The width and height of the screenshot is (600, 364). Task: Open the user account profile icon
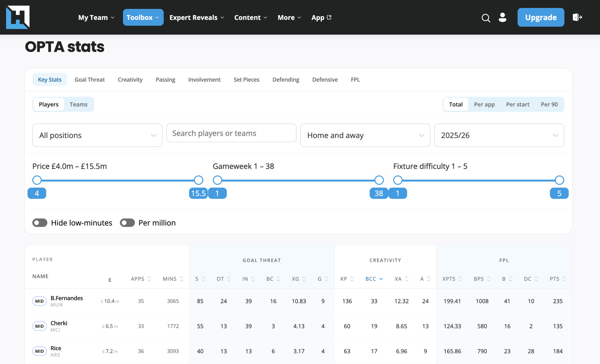pyautogui.click(x=502, y=17)
